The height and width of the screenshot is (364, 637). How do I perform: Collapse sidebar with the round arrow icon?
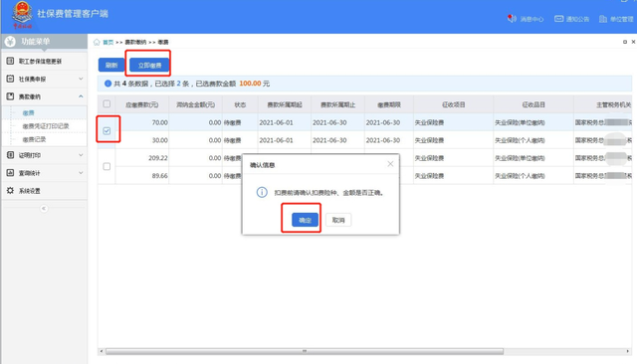44,209
